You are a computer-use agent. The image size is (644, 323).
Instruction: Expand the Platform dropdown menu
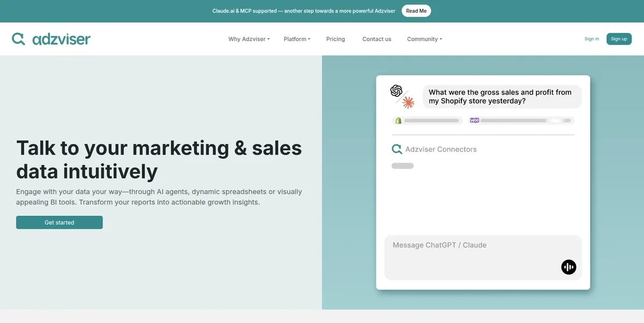pos(297,39)
